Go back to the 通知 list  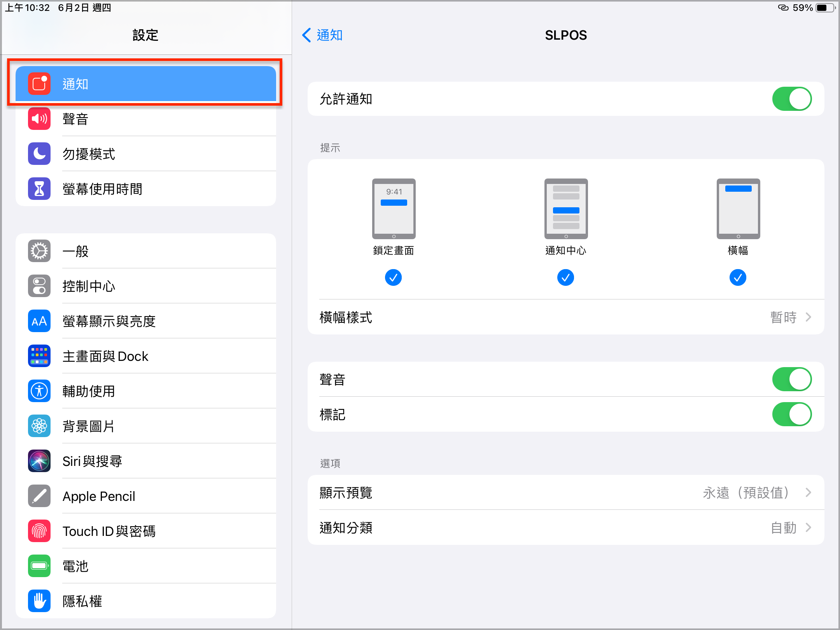pyautogui.click(x=322, y=35)
